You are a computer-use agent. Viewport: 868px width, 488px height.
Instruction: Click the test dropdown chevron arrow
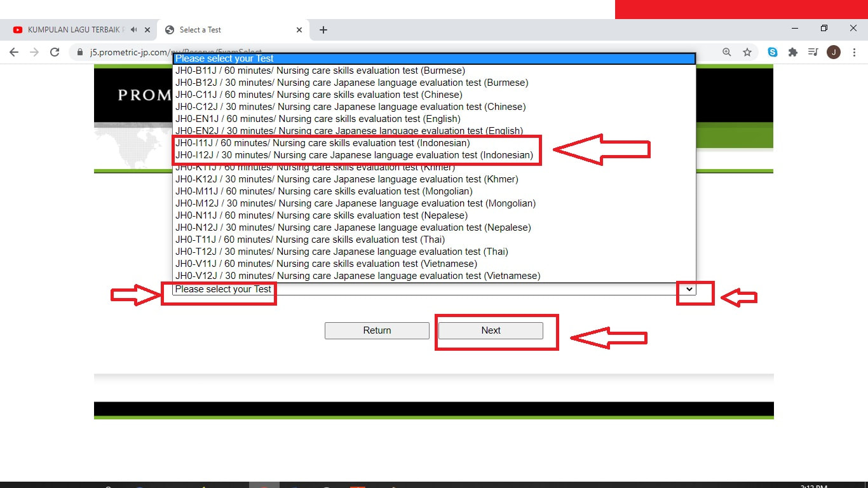coord(689,289)
